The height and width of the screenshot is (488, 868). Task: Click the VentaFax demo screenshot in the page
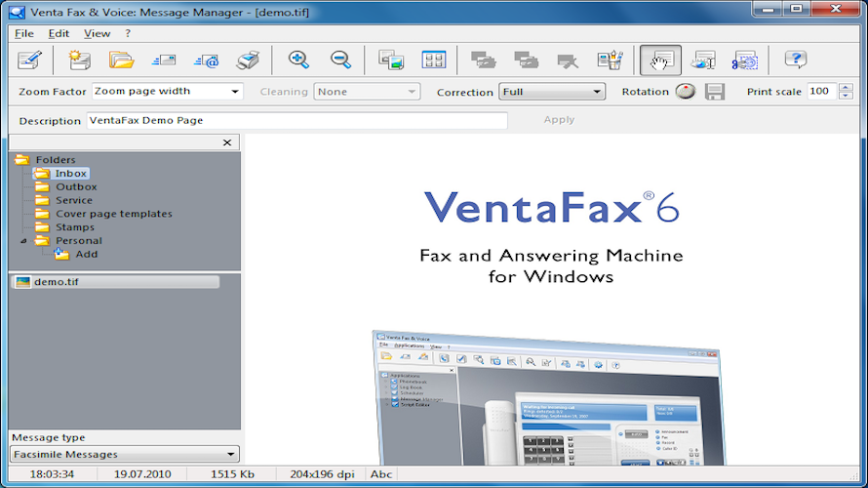click(x=548, y=398)
